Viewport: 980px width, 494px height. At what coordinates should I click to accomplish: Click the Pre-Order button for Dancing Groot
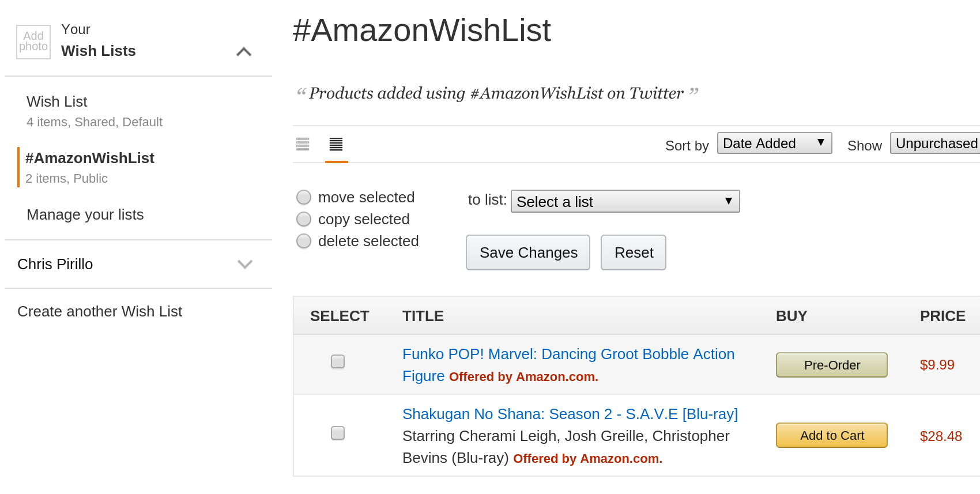(831, 364)
